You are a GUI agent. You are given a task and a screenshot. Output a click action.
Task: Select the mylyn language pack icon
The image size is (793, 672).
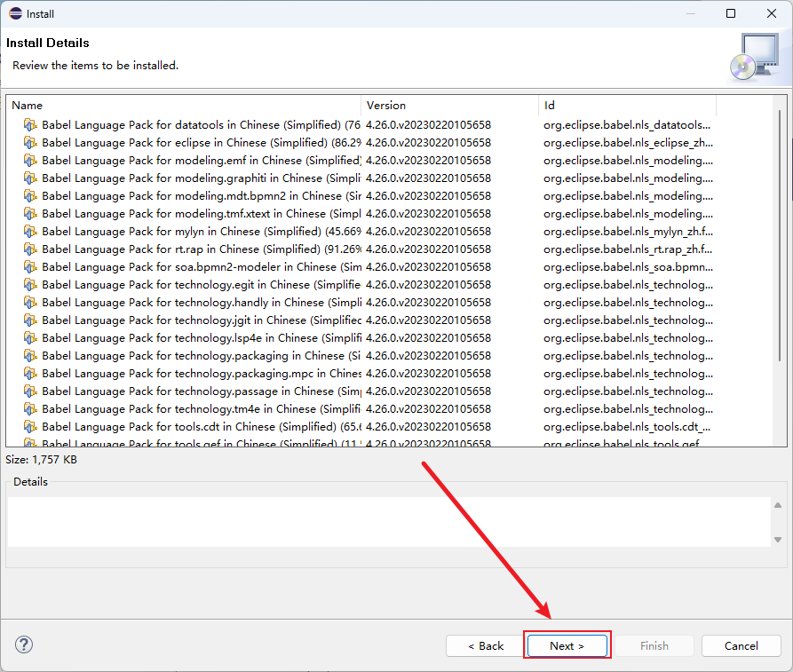click(30, 231)
